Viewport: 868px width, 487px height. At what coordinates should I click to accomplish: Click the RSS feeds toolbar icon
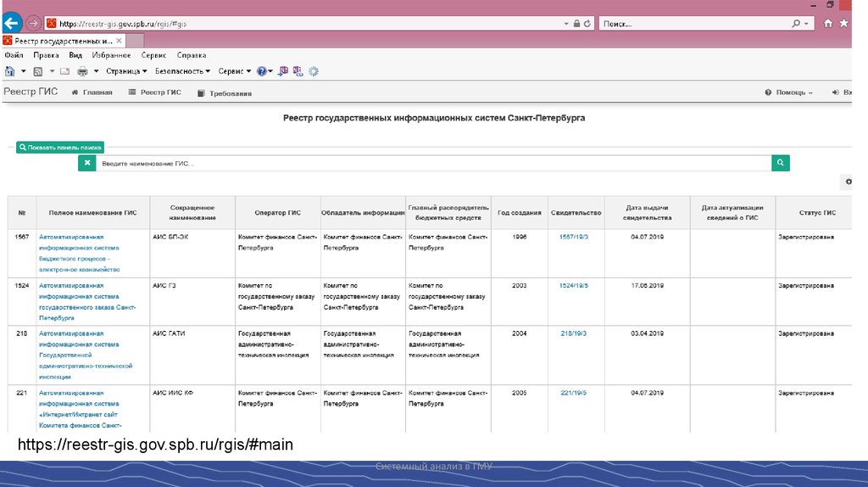37,71
